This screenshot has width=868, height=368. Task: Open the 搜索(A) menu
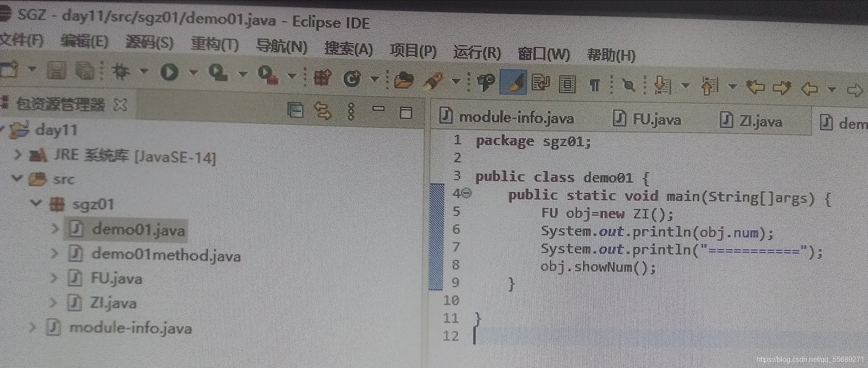click(x=349, y=48)
